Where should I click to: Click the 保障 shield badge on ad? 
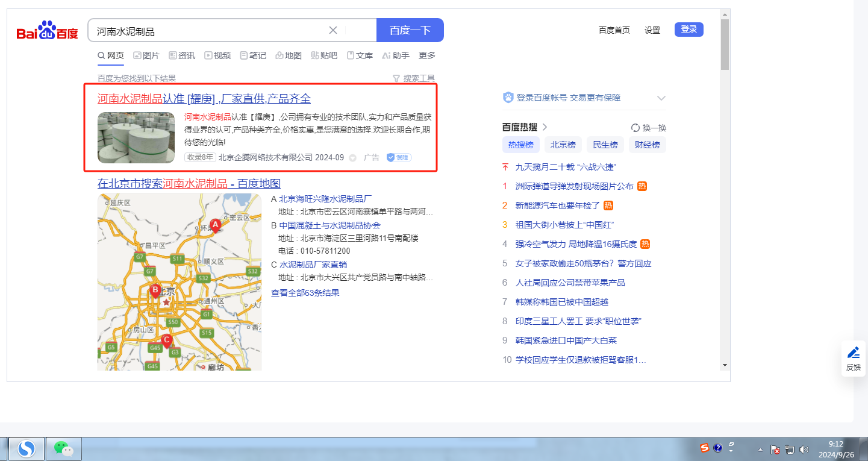[x=398, y=157]
